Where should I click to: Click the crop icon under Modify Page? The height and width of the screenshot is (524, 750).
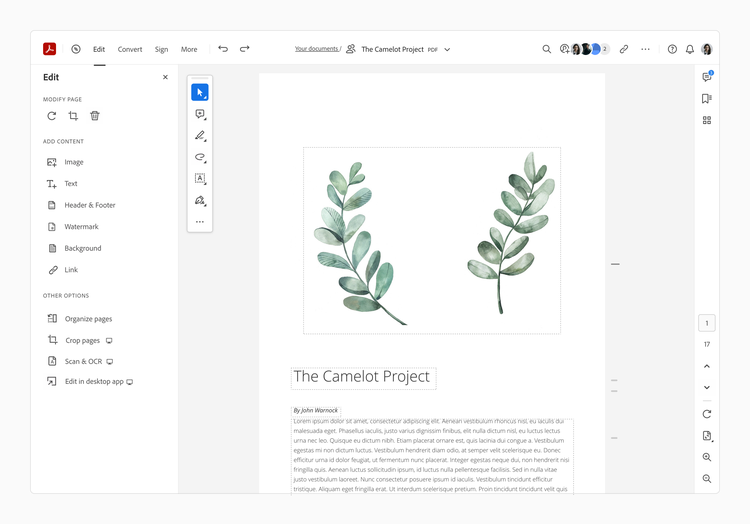[x=73, y=116]
